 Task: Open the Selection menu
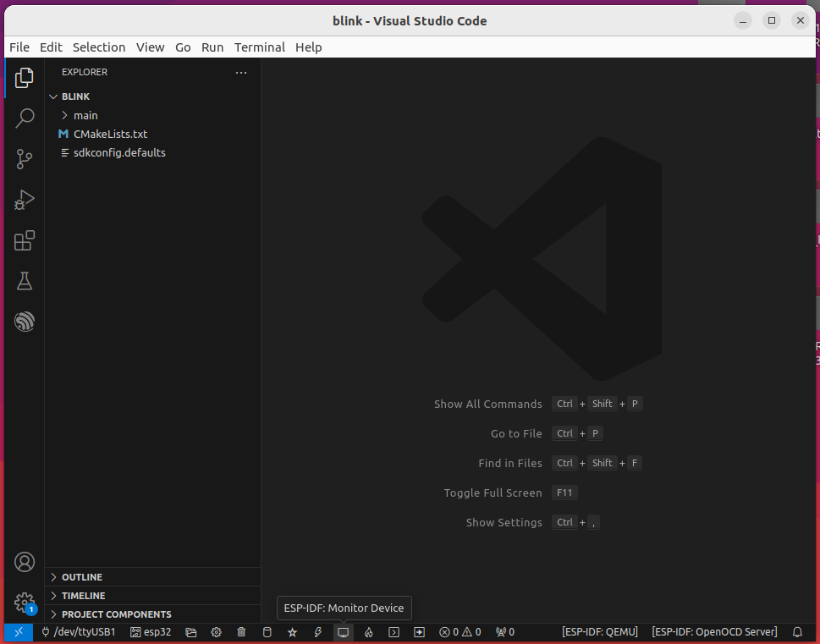(x=99, y=47)
